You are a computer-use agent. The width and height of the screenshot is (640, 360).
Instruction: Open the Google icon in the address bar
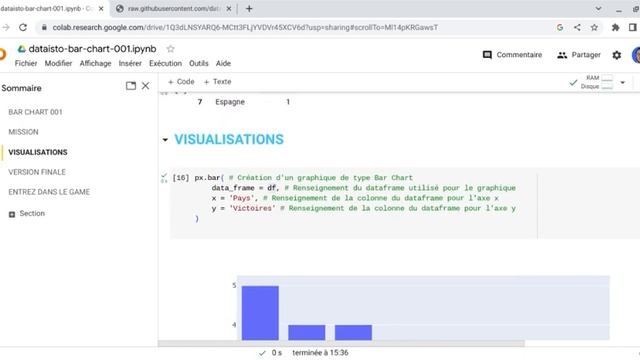(x=560, y=27)
